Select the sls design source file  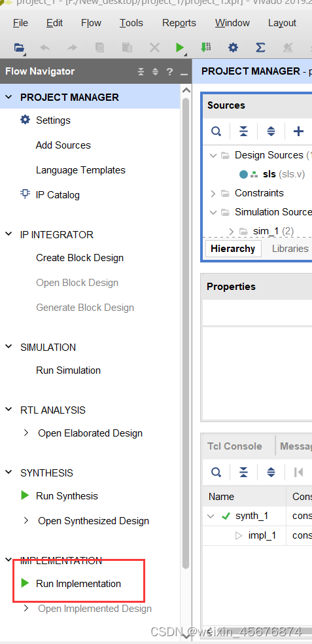(x=269, y=174)
